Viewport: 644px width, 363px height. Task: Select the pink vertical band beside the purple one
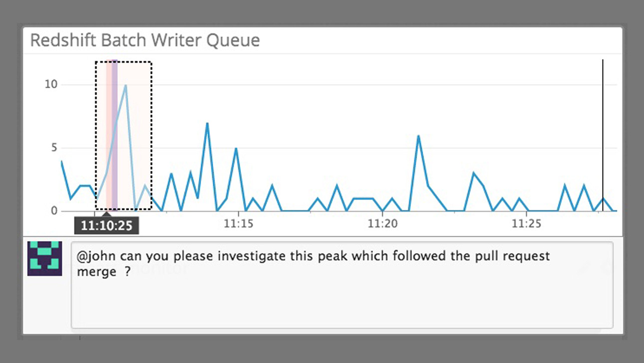pyautogui.click(x=109, y=136)
